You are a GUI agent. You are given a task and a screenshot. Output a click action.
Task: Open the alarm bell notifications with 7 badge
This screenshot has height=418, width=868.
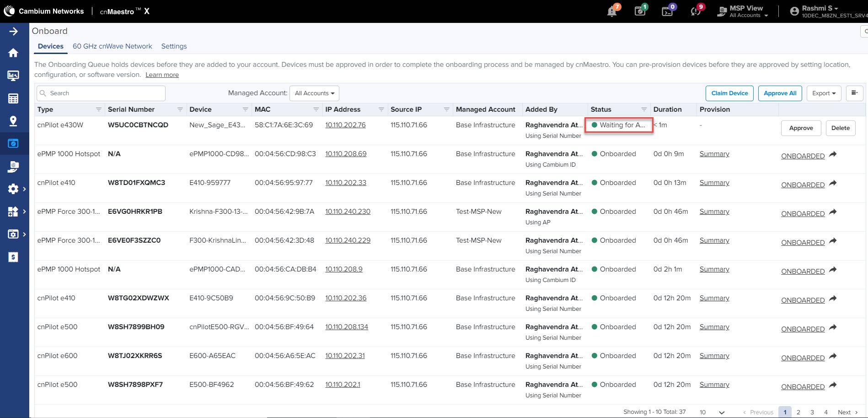(612, 11)
